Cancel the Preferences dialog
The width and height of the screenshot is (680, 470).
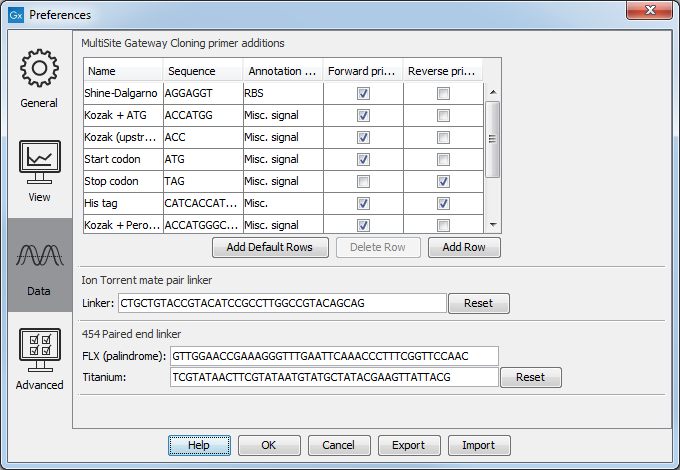tap(339, 445)
